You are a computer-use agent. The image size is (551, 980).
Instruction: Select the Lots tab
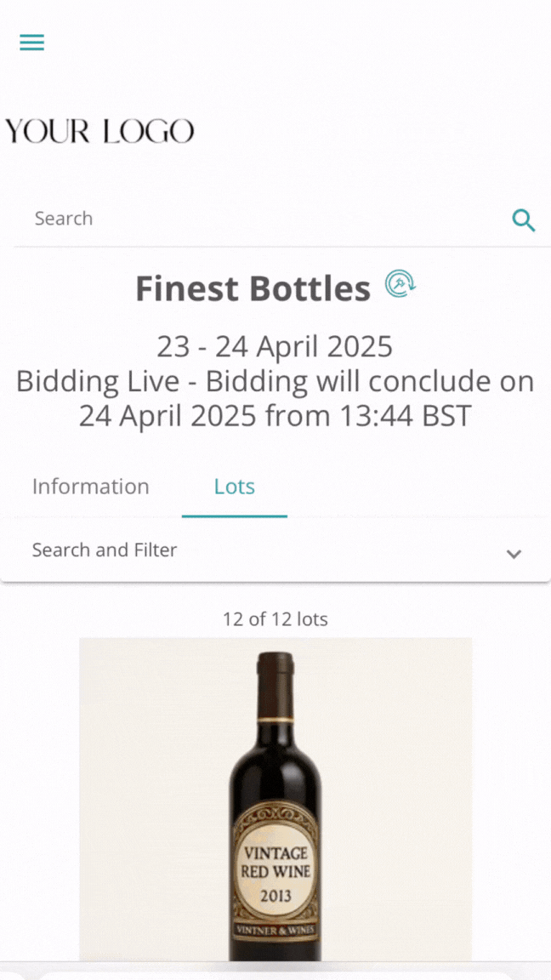[235, 487]
